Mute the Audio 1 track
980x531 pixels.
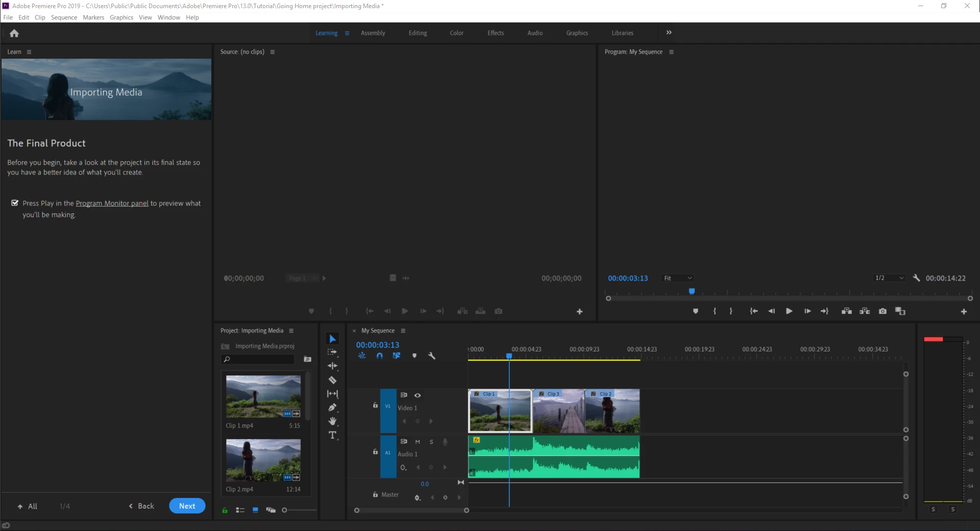(x=418, y=442)
